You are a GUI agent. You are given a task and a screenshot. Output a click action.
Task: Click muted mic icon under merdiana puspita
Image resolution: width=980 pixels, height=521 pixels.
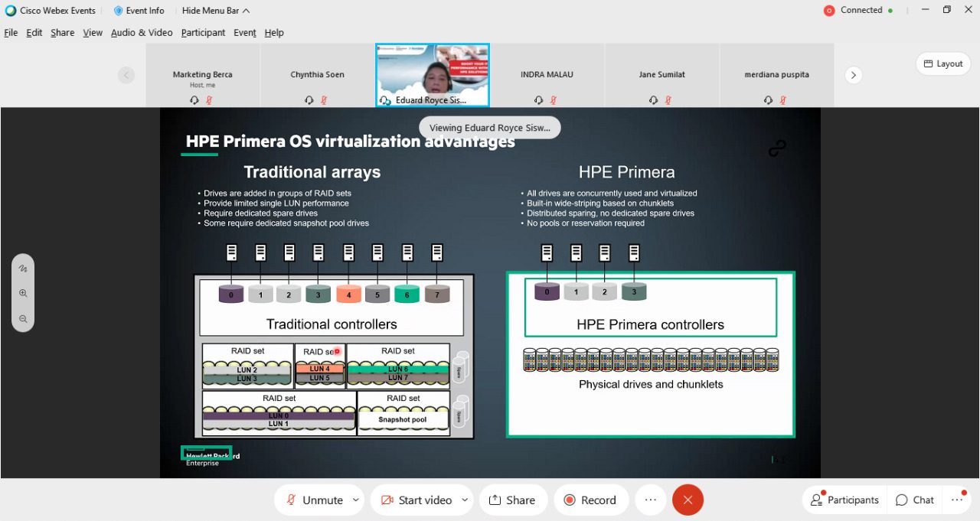pos(783,100)
